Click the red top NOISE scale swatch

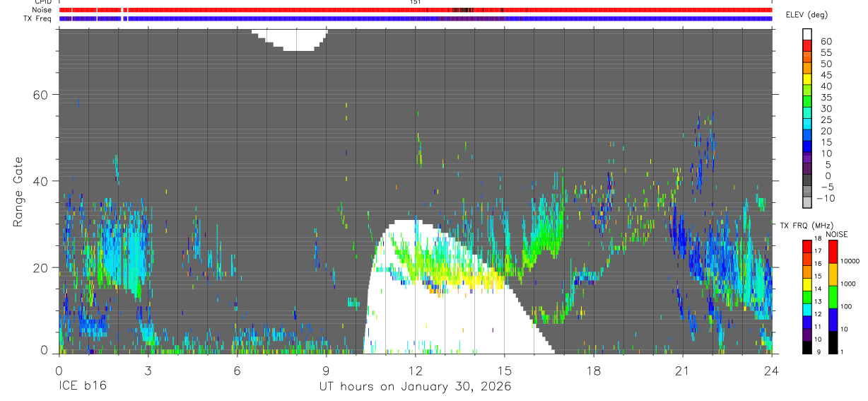tap(833, 252)
